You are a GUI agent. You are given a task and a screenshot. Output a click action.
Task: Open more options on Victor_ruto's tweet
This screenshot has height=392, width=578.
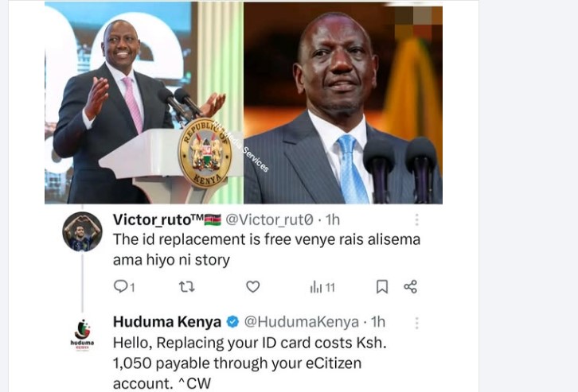click(417, 219)
